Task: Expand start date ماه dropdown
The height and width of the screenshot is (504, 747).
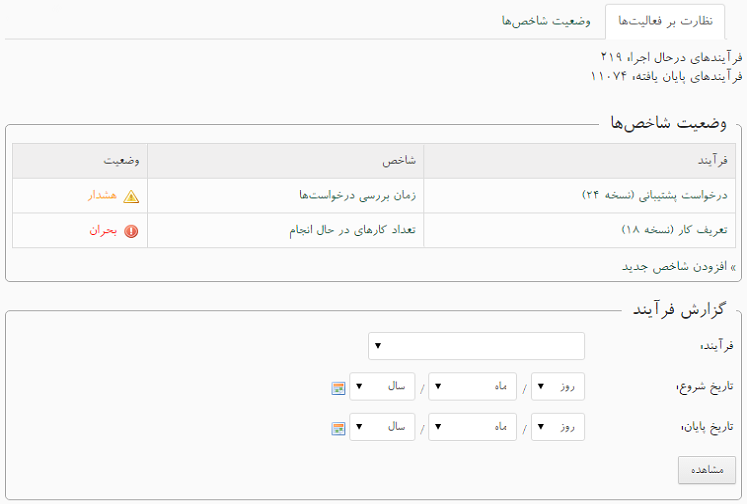Action: click(473, 386)
